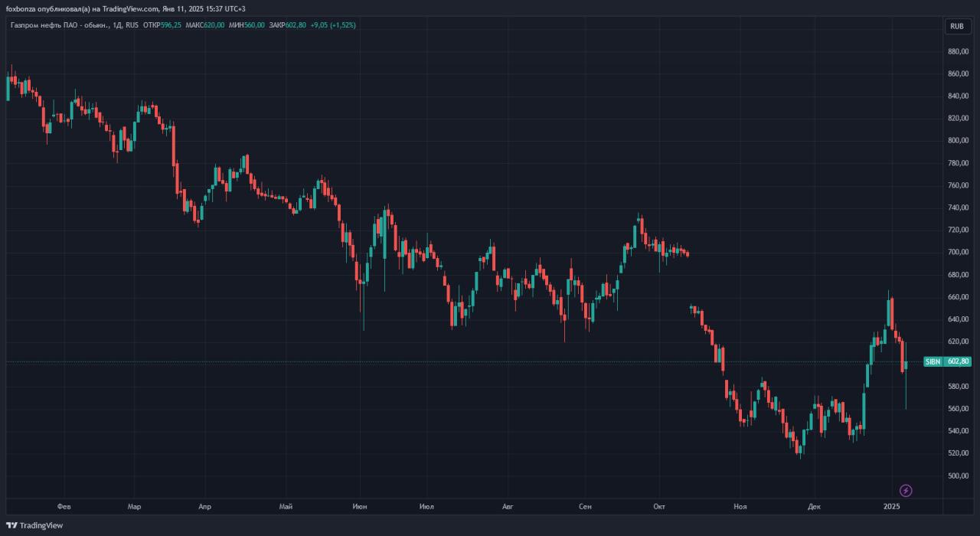Open the RUB currency selector
980x536 pixels.
point(956,26)
